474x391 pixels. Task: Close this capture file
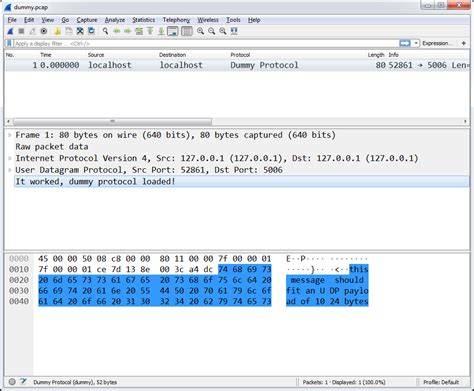80,31
